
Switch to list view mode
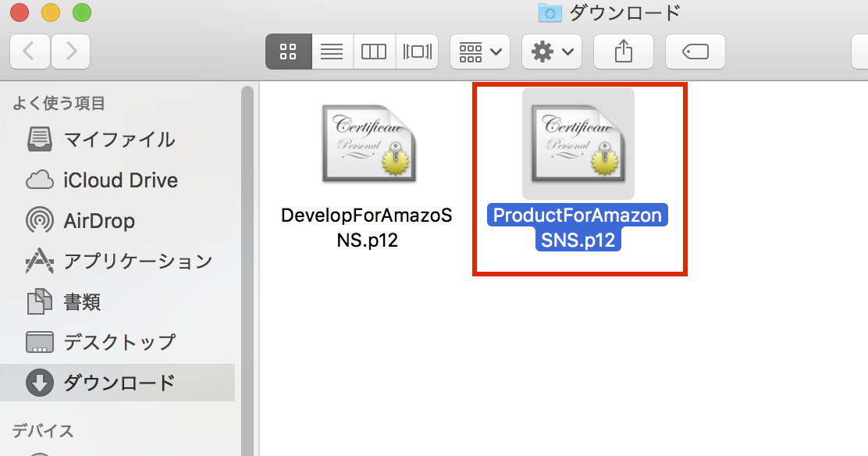pyautogui.click(x=332, y=52)
